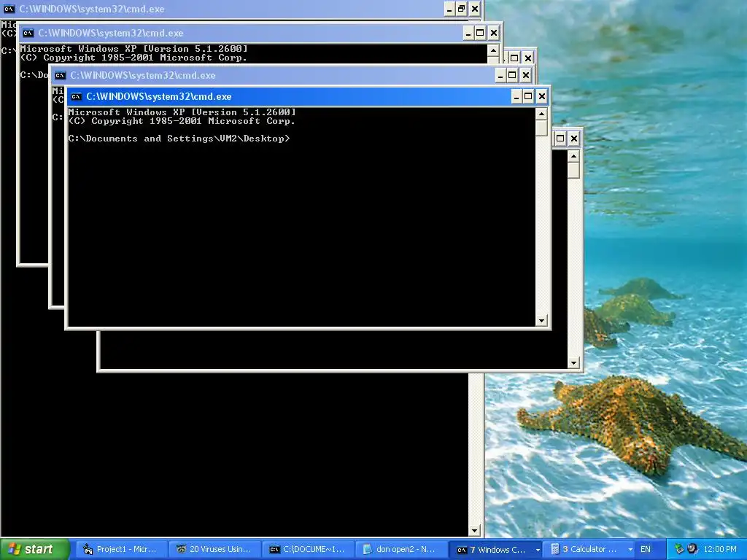This screenshot has height=560, width=747.
Task: Click the Copyright 1985-2001 line in the active window
Action: coord(182,121)
